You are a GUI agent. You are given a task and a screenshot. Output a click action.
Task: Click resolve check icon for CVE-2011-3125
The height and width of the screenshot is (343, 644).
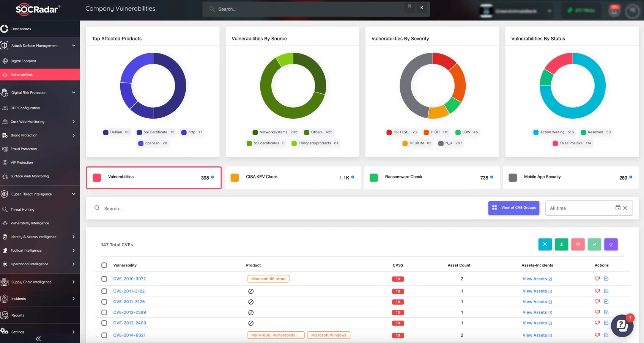[x=606, y=302]
